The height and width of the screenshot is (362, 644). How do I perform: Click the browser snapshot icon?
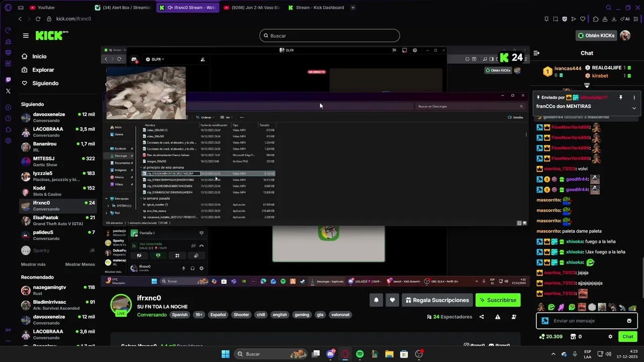point(555,19)
